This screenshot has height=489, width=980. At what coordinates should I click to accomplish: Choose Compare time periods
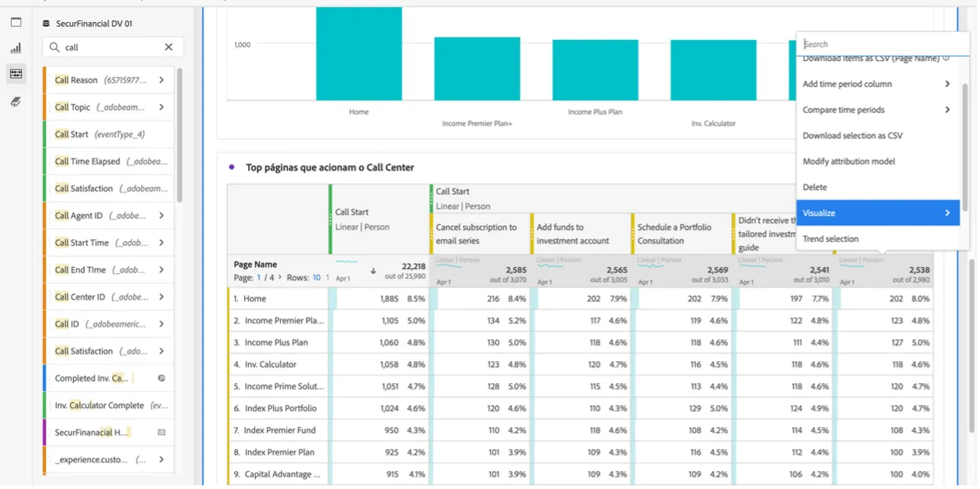pyautogui.click(x=878, y=110)
